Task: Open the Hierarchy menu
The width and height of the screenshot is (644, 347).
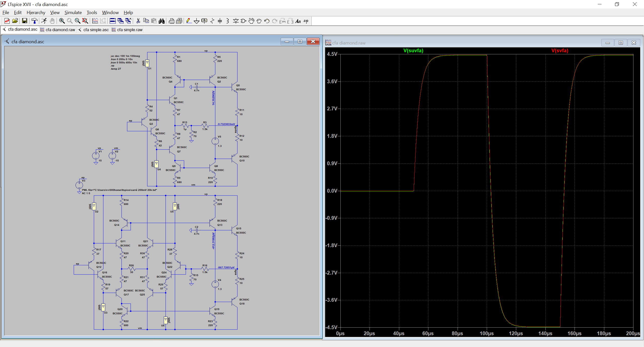Action: [x=36, y=13]
